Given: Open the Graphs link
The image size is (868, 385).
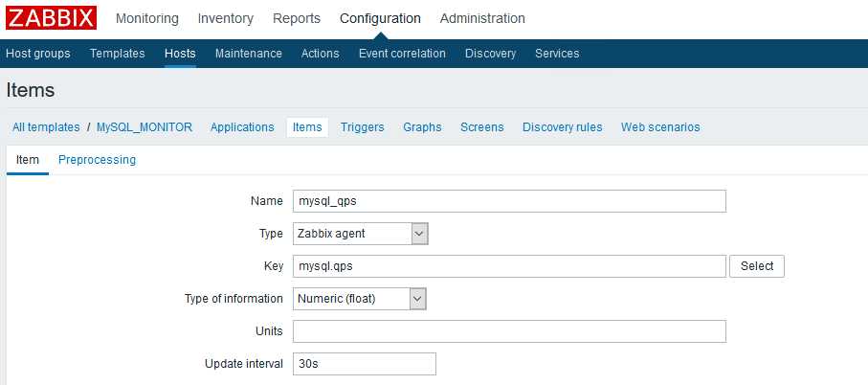Looking at the screenshot, I should pyautogui.click(x=422, y=126).
